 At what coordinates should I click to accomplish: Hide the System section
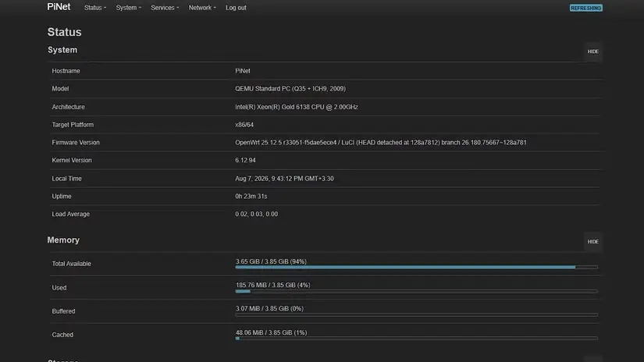(x=592, y=51)
